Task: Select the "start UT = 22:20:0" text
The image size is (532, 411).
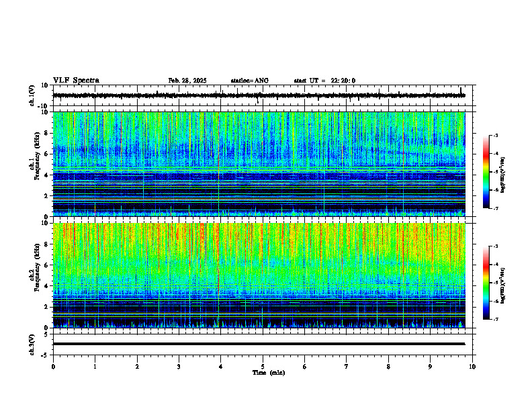Action: pyautogui.click(x=324, y=81)
